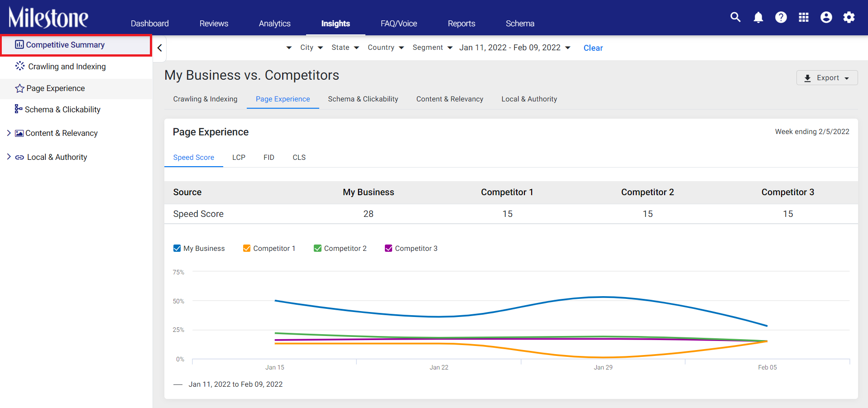868x408 pixels.
Task: Click the help question mark icon
Action: tap(781, 17)
